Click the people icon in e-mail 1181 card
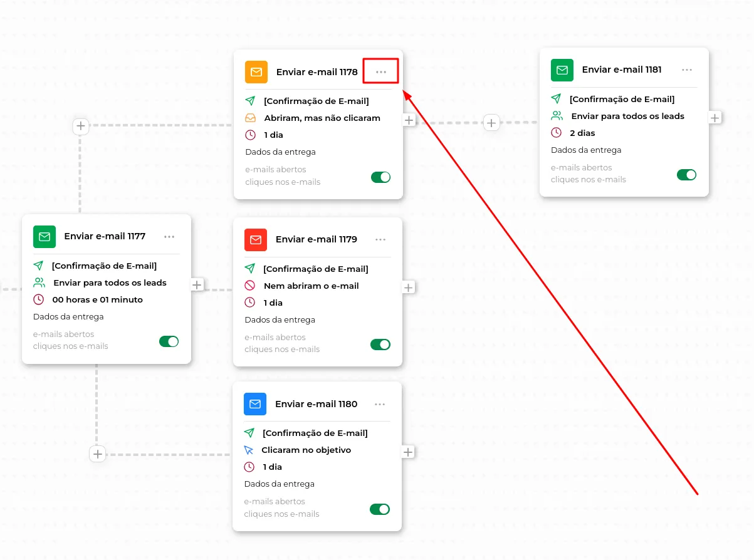The width and height of the screenshot is (754, 560). point(557,116)
